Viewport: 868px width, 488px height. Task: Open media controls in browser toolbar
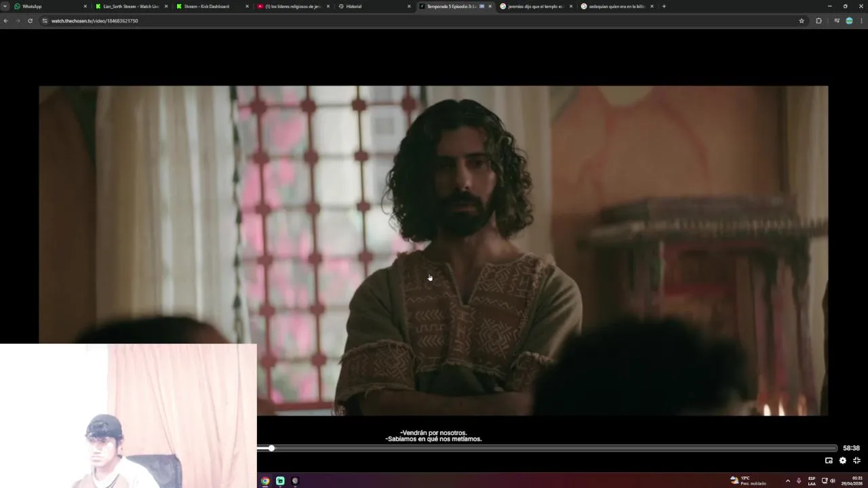(837, 21)
